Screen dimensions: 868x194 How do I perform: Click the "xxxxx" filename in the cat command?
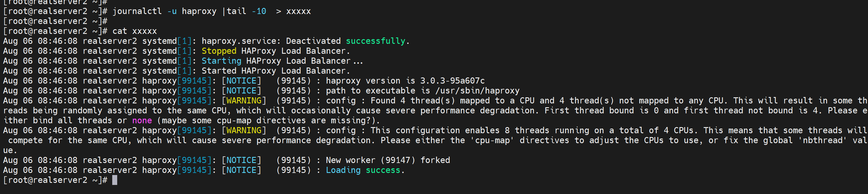145,31
